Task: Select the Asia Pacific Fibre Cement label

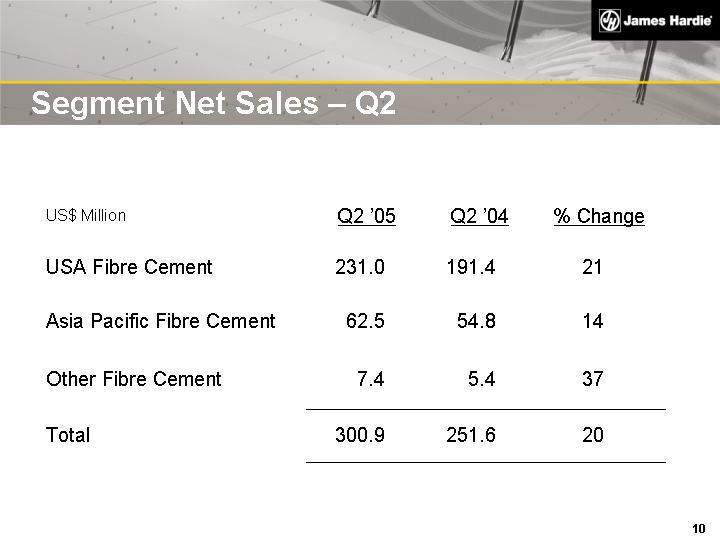Action: [x=160, y=321]
